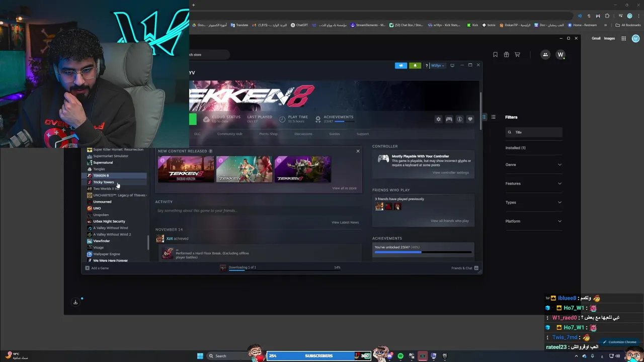Open Gmail link in browser
The height and width of the screenshot is (362, 644).
click(x=596, y=38)
